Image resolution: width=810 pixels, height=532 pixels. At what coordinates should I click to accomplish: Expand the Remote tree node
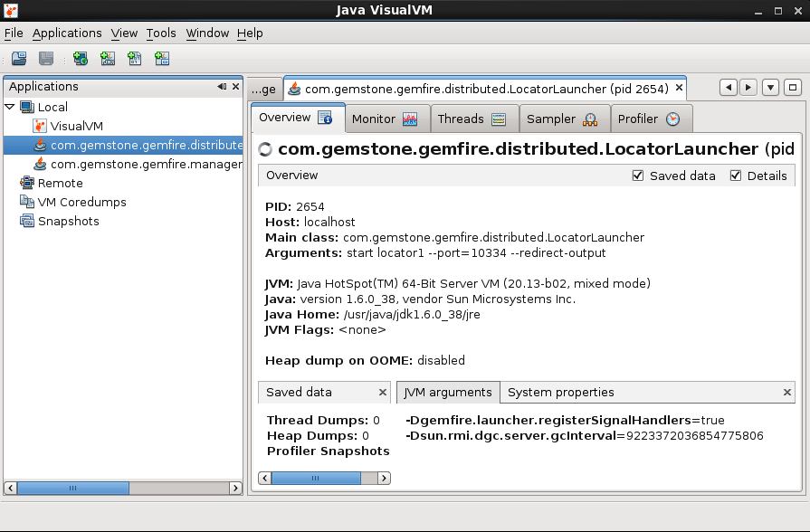(10, 183)
